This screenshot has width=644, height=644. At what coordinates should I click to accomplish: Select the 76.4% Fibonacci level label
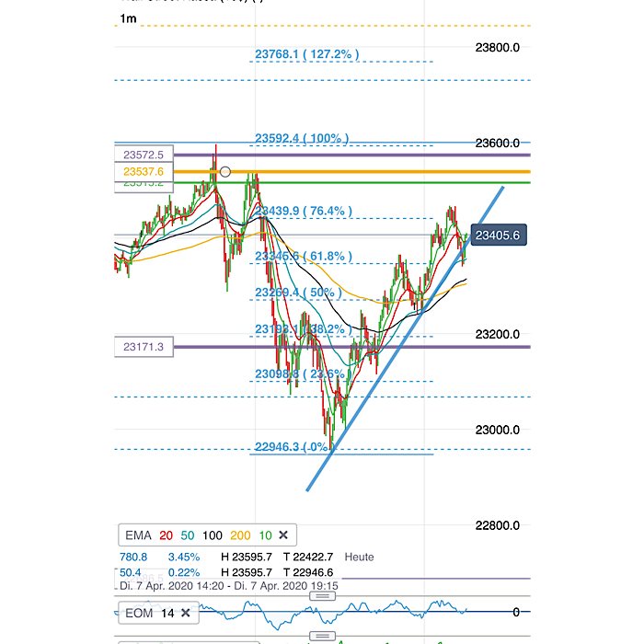304,211
